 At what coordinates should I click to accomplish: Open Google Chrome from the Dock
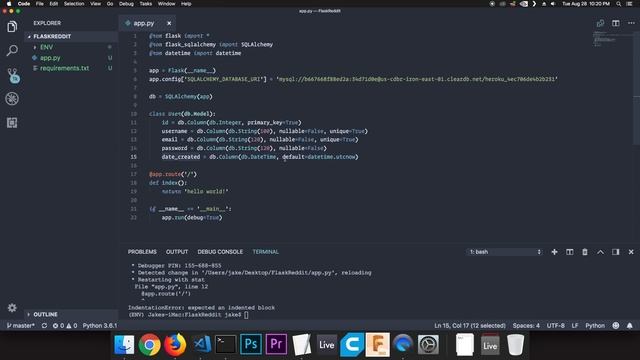click(x=149, y=344)
